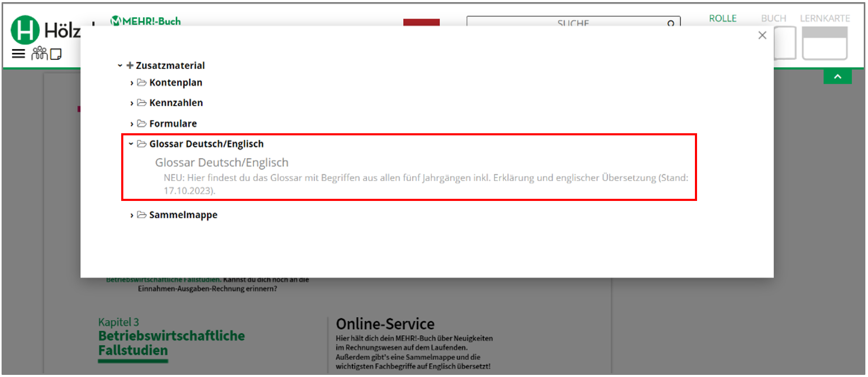868x377 pixels.
Task: Click the Online-Service heading
Action: (385, 324)
